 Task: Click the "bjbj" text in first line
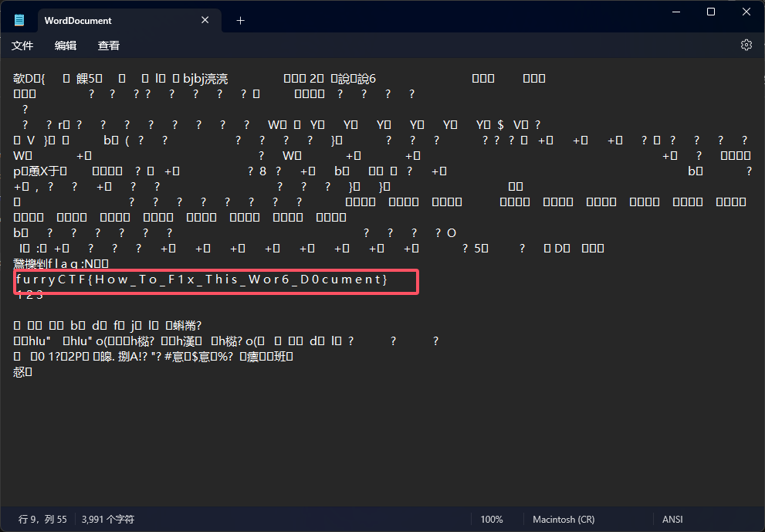(195, 78)
